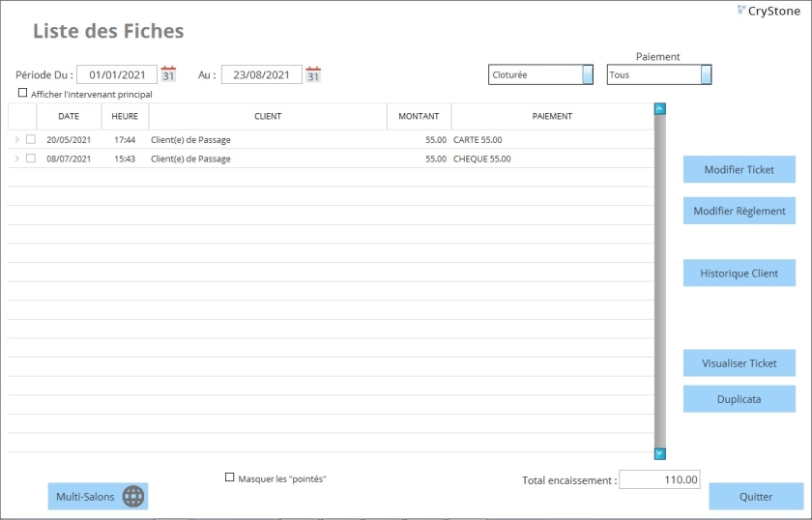Open the Paiement Tous dropdown
Screen dimensions: 812x520
pos(706,74)
